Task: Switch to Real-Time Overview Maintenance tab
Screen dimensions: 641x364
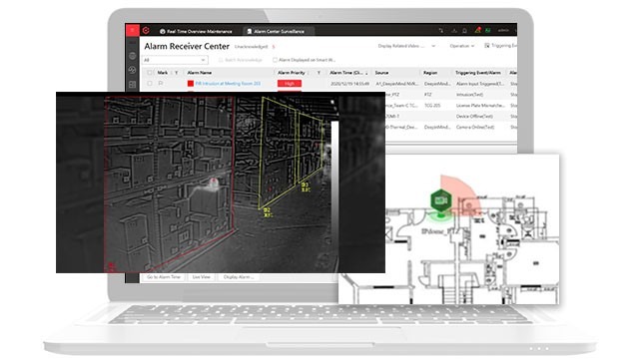Action: [x=196, y=32]
